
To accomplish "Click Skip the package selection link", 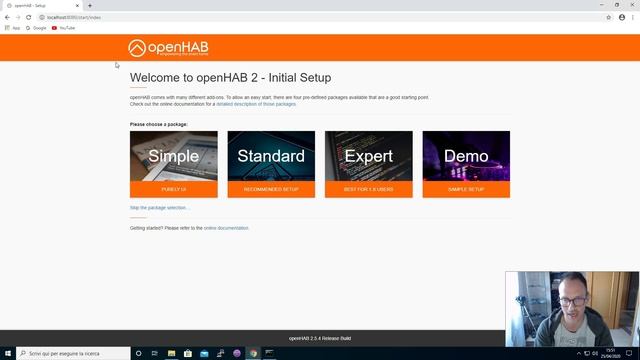I will coord(159,208).
